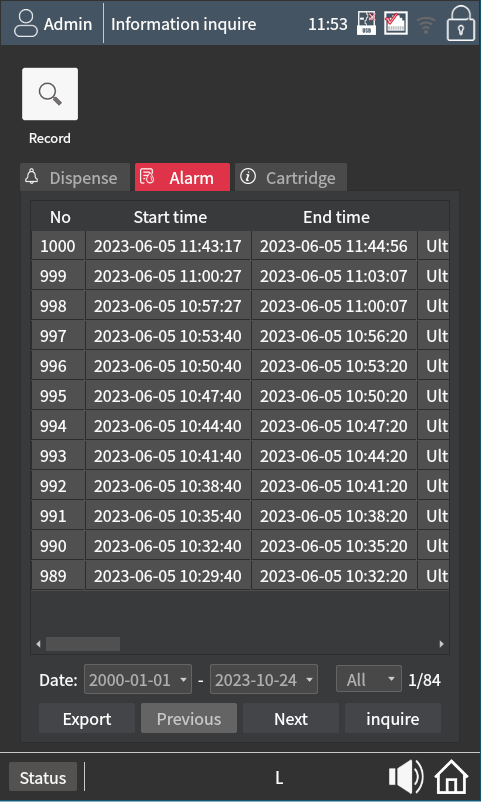Tap the Wi-Fi signal indicator
Viewport: 481px width, 802px height.
(x=426, y=24)
